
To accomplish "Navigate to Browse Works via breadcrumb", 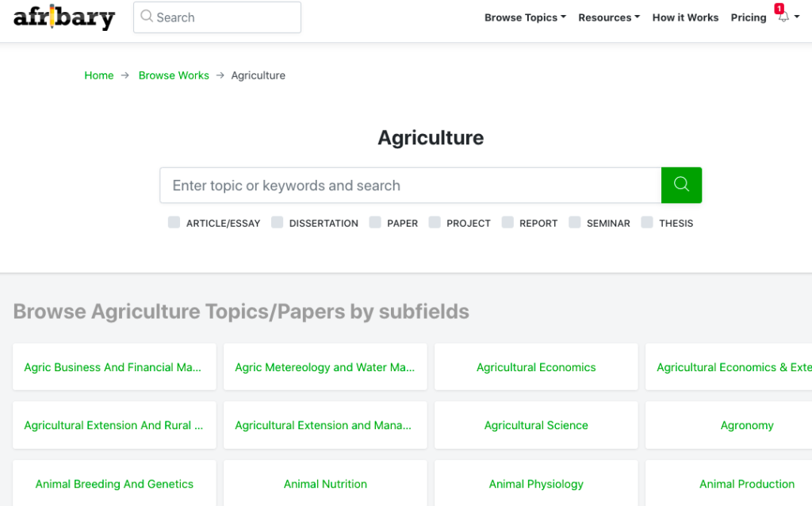I will (x=174, y=75).
